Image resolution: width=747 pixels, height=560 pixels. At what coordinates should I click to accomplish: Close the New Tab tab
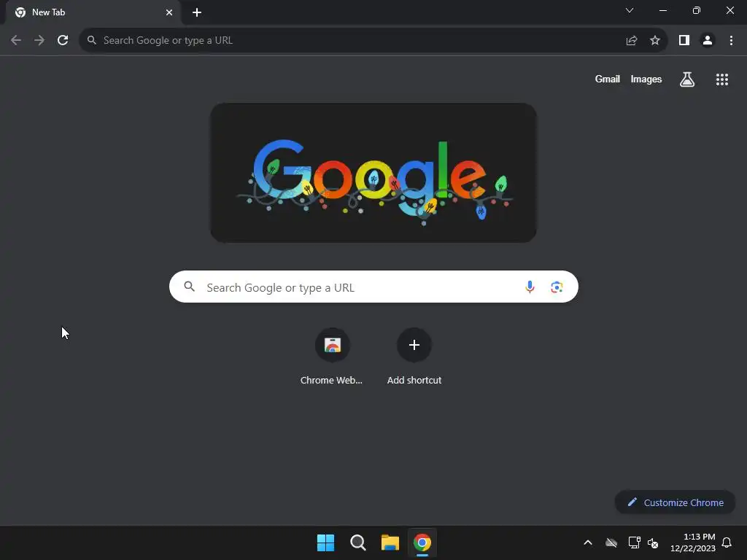point(169,12)
